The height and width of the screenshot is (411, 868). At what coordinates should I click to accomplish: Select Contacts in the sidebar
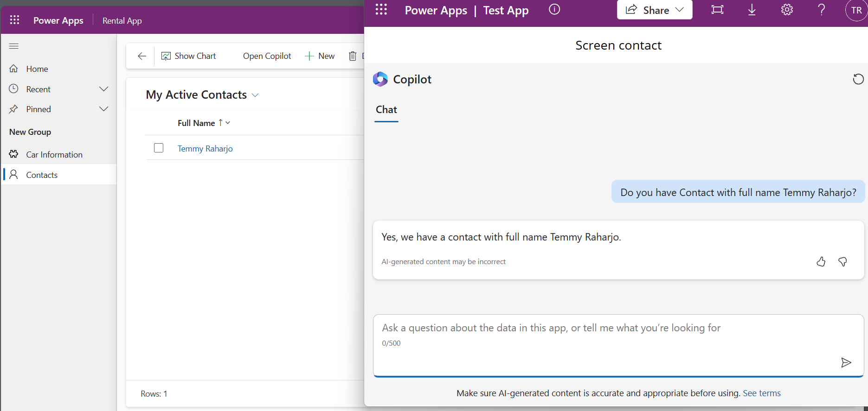click(x=58, y=175)
